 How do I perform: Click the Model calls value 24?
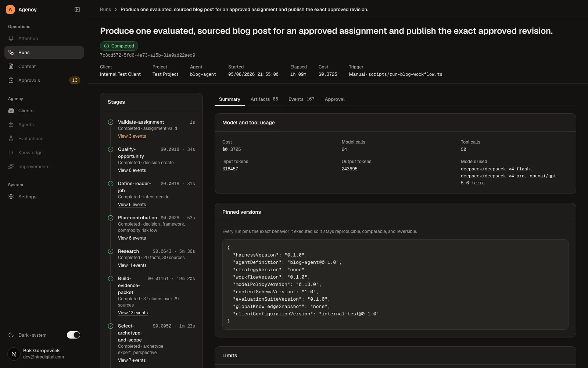[x=344, y=149]
